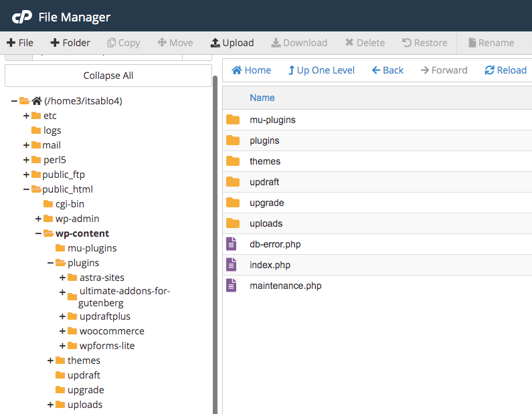Viewport: 532px width, 414px height.
Task: Open the Upload dialog
Action: pyautogui.click(x=232, y=43)
